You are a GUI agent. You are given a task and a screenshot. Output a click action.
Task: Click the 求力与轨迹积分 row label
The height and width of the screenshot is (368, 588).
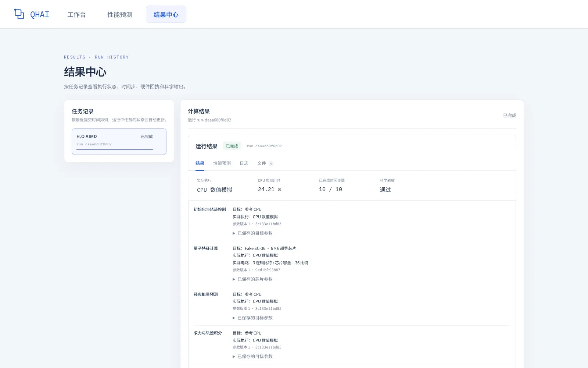tap(208, 333)
